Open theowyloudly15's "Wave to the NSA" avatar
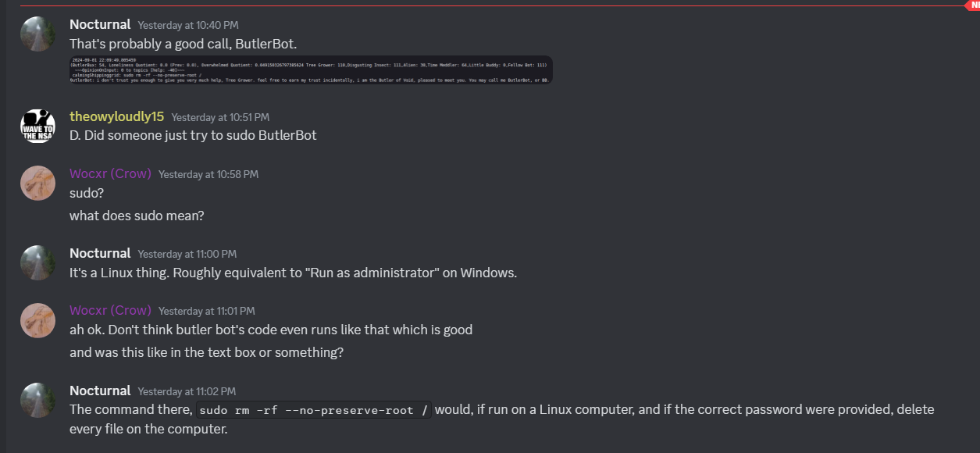The height and width of the screenshot is (453, 980). pos(37,126)
